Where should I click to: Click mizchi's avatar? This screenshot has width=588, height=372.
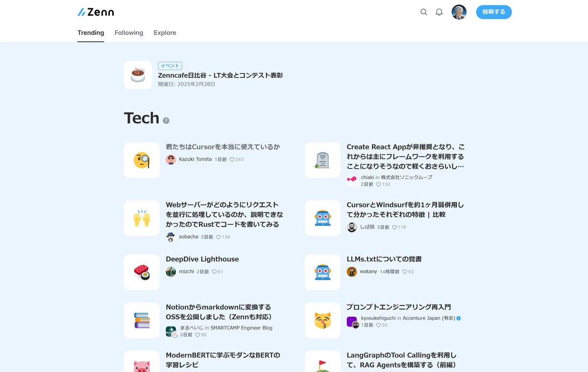(171, 272)
